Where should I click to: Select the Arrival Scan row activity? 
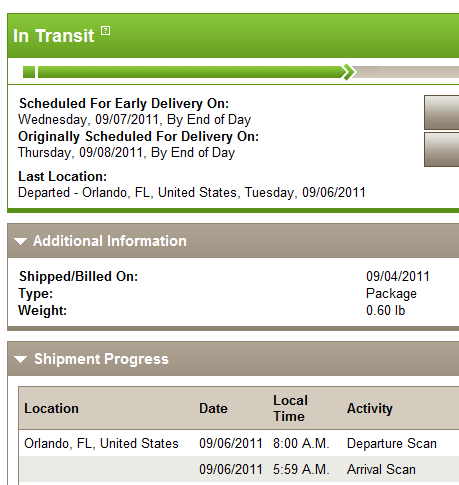coord(381,470)
